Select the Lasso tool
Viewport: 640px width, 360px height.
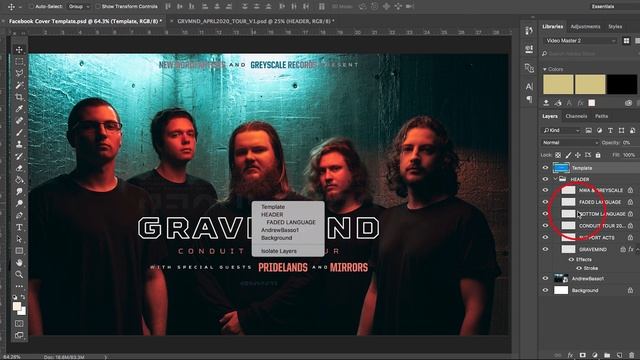point(19,73)
